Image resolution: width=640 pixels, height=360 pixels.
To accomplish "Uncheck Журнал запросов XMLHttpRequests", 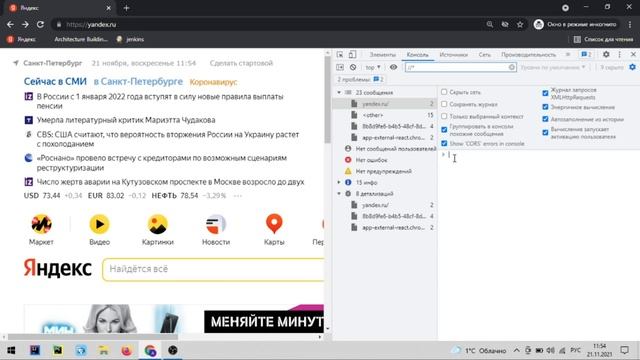I will [x=545, y=93].
